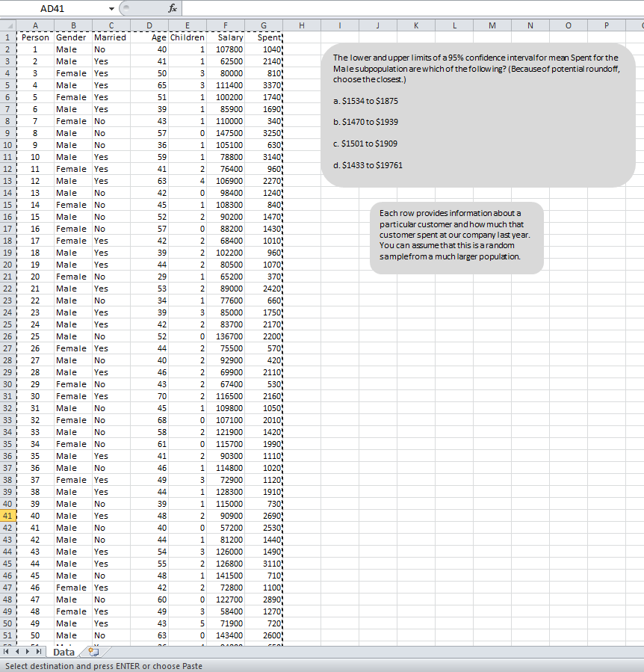Image resolution: width=644 pixels, height=672 pixels.
Task: Open the Data sheet tab
Action: [x=64, y=652]
